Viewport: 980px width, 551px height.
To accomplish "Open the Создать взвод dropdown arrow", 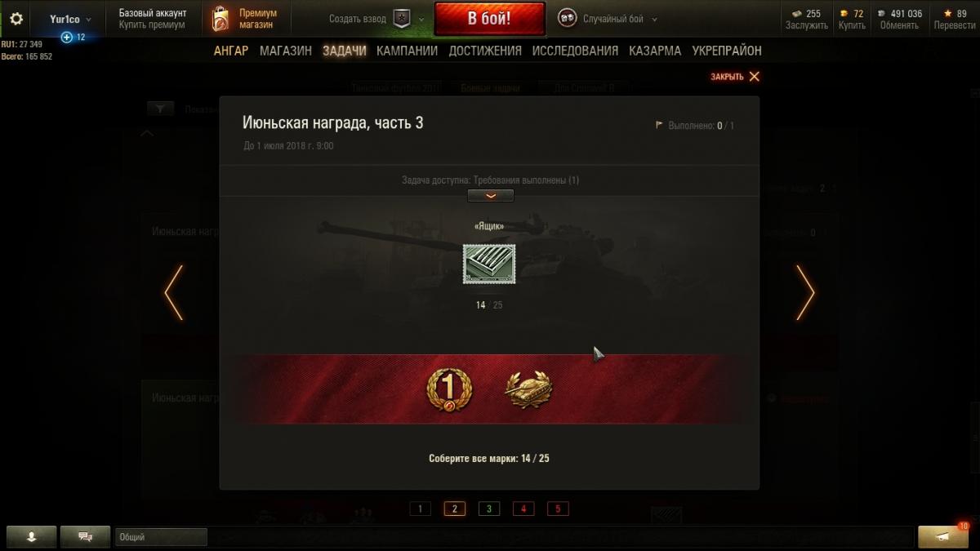I will [x=421, y=19].
